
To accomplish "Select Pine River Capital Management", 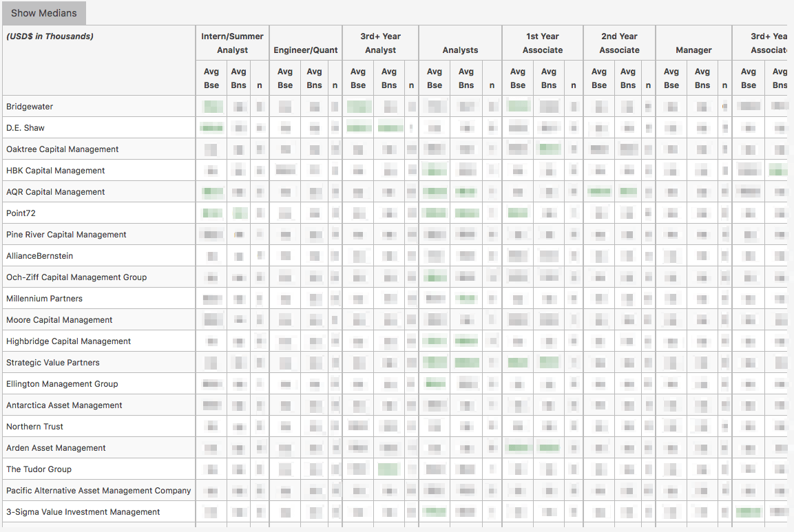I will coord(66,235).
